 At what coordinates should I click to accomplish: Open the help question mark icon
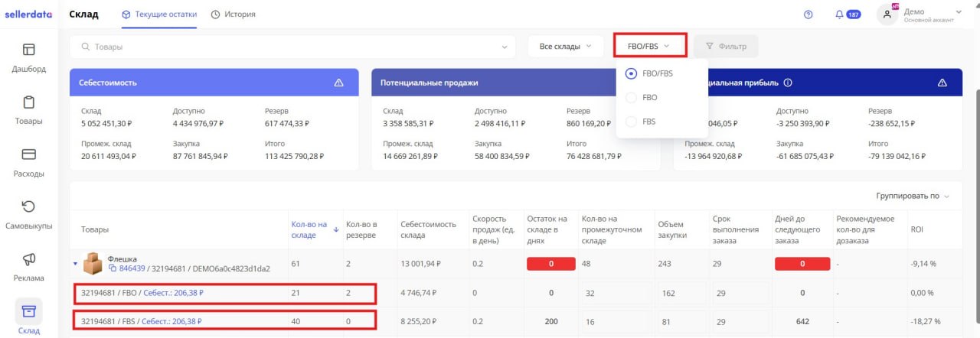pyautogui.click(x=808, y=15)
